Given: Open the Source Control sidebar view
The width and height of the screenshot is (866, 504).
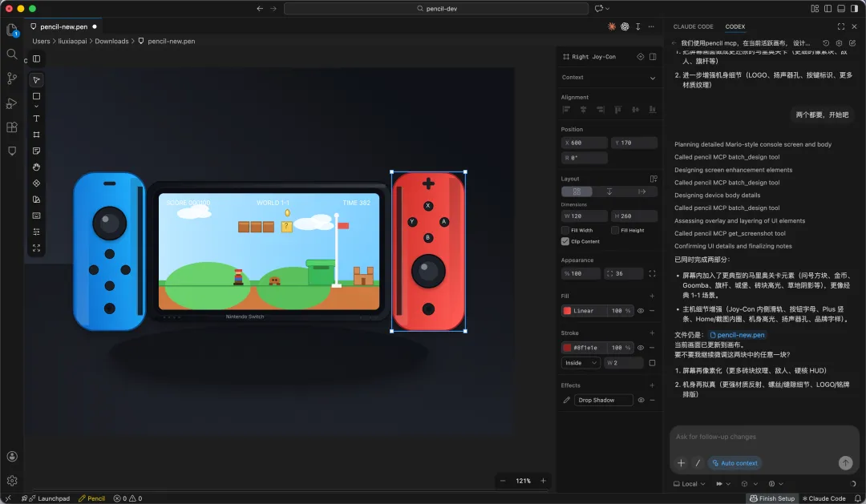Looking at the screenshot, I should point(11,79).
